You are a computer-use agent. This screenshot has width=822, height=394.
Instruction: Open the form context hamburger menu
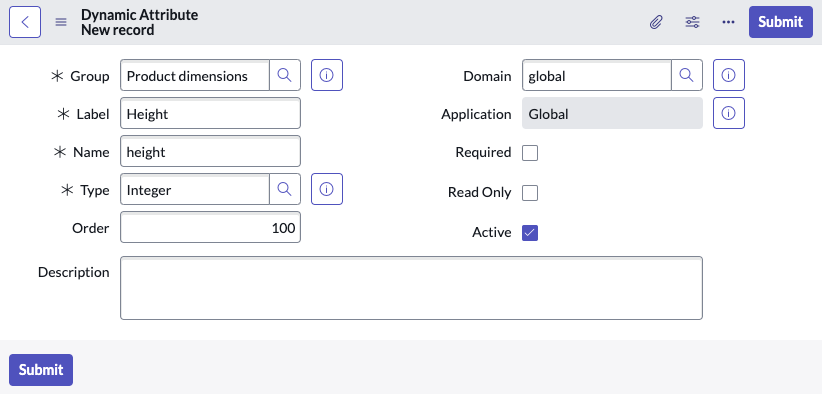(x=61, y=22)
